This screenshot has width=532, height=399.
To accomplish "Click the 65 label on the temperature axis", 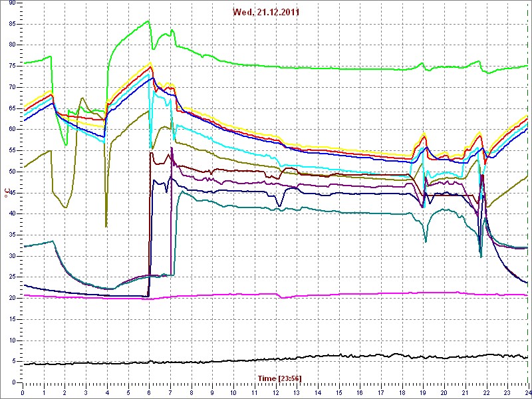I will (x=11, y=108).
